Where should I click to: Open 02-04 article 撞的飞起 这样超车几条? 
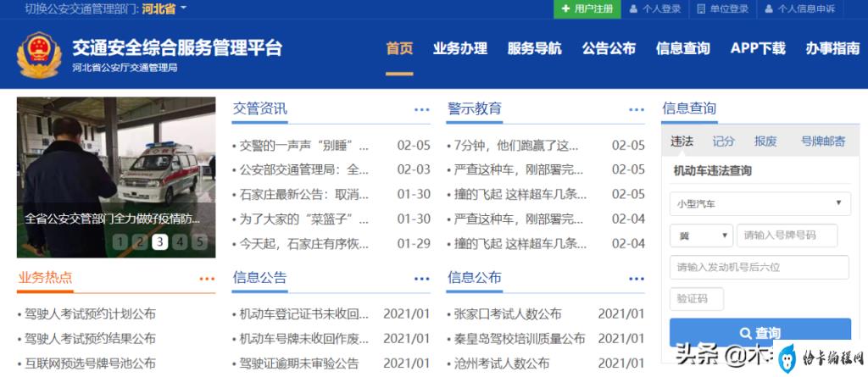pos(520,243)
